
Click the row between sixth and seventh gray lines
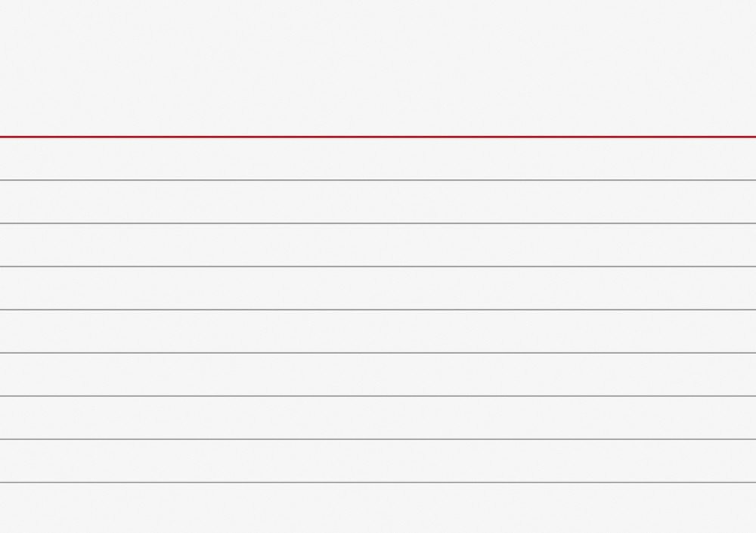pos(378,418)
